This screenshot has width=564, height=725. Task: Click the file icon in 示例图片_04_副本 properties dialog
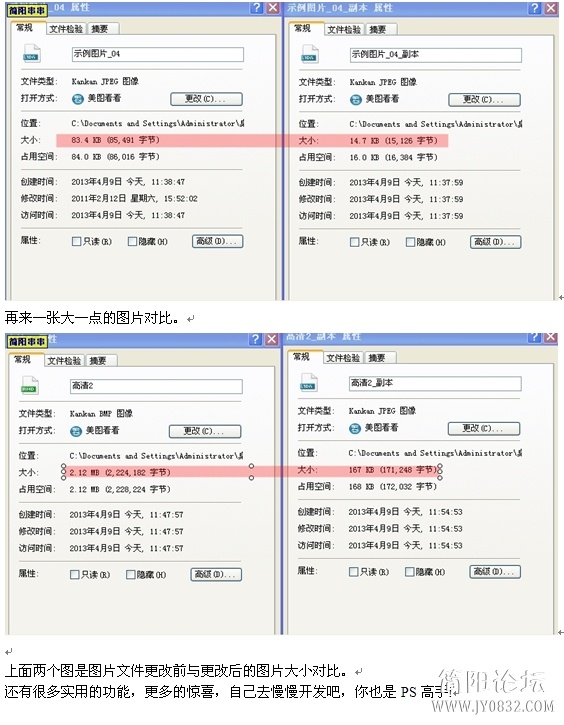point(309,54)
